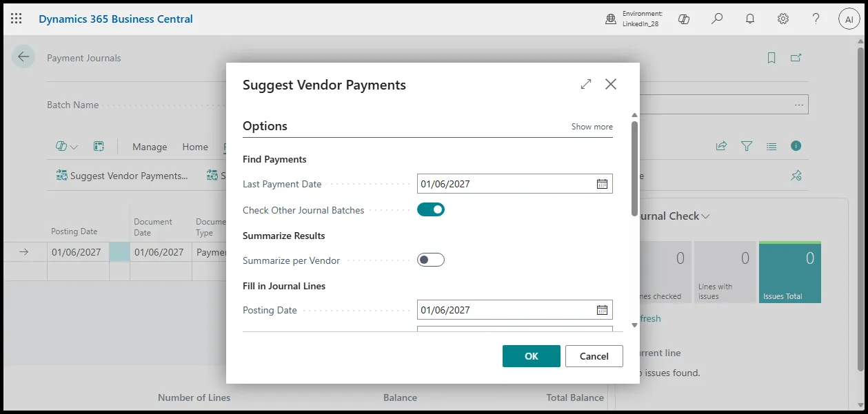Screen dimensions: 868x414
Task: Select the journal row arrow indicator
Action: point(23,252)
